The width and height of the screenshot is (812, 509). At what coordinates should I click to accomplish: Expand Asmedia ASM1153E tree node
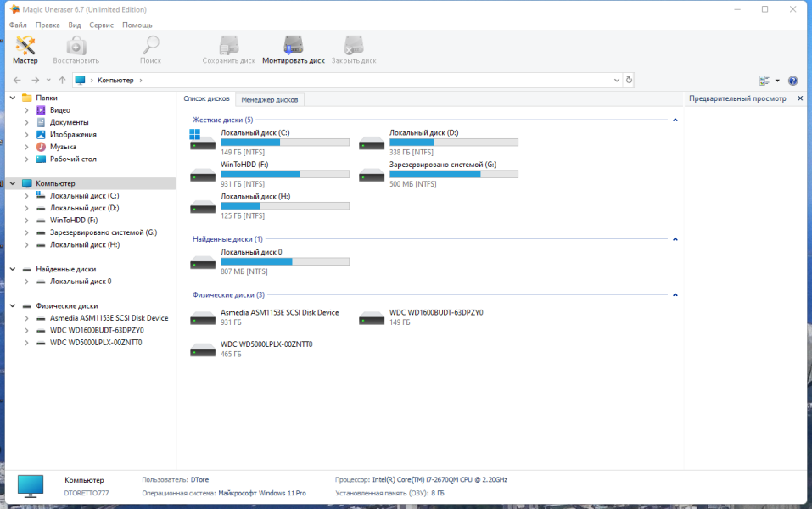[x=26, y=318]
